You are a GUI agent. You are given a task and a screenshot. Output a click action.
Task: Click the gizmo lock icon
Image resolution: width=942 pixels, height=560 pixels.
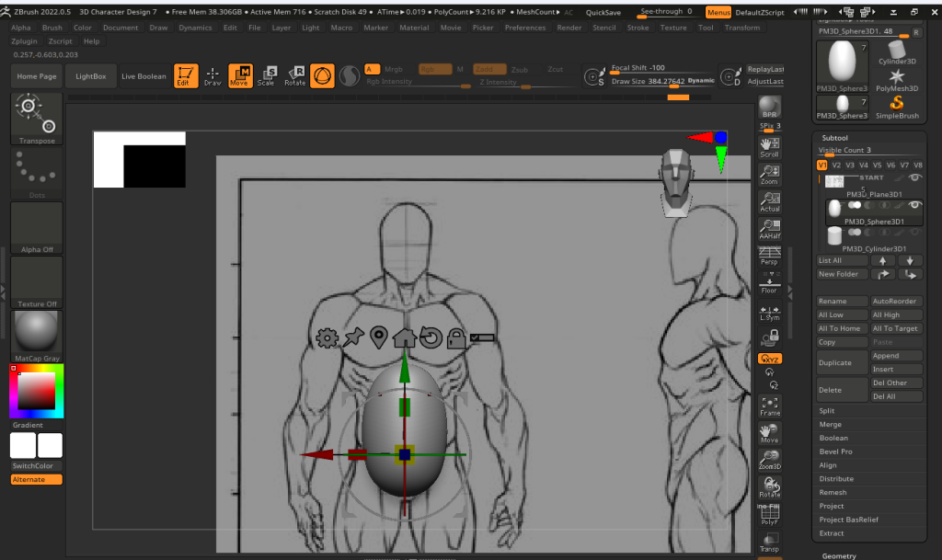coord(454,338)
